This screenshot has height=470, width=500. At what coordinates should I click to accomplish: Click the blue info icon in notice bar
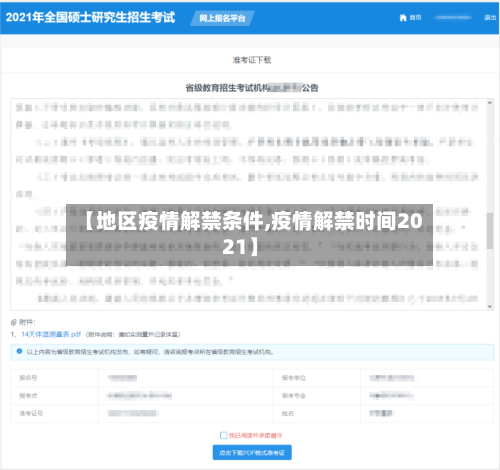(x=19, y=351)
